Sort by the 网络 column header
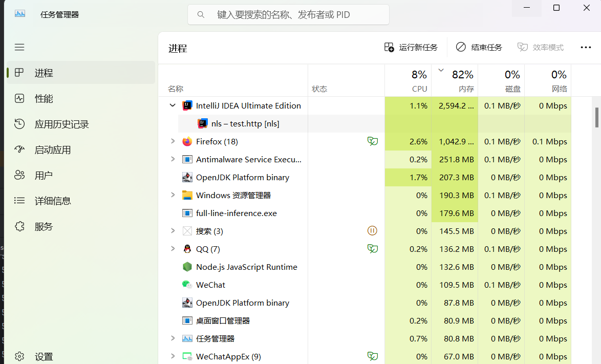The width and height of the screenshot is (601, 364). tap(548, 80)
